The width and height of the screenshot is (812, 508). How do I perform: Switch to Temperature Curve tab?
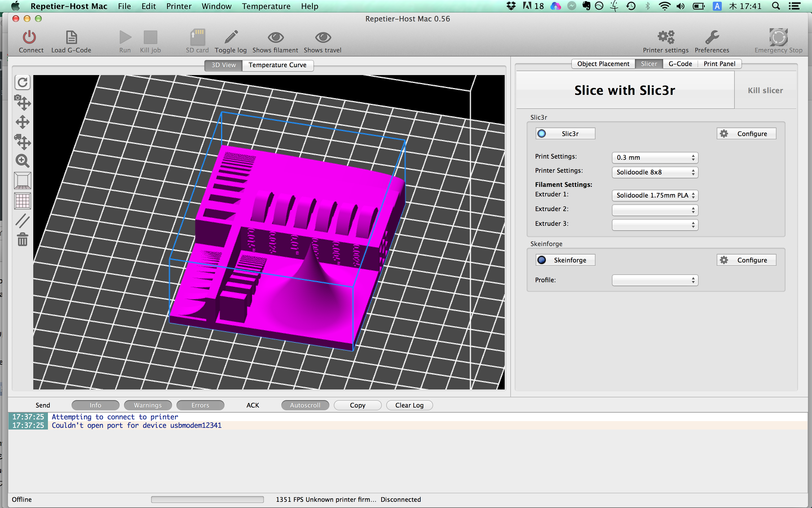pos(277,65)
